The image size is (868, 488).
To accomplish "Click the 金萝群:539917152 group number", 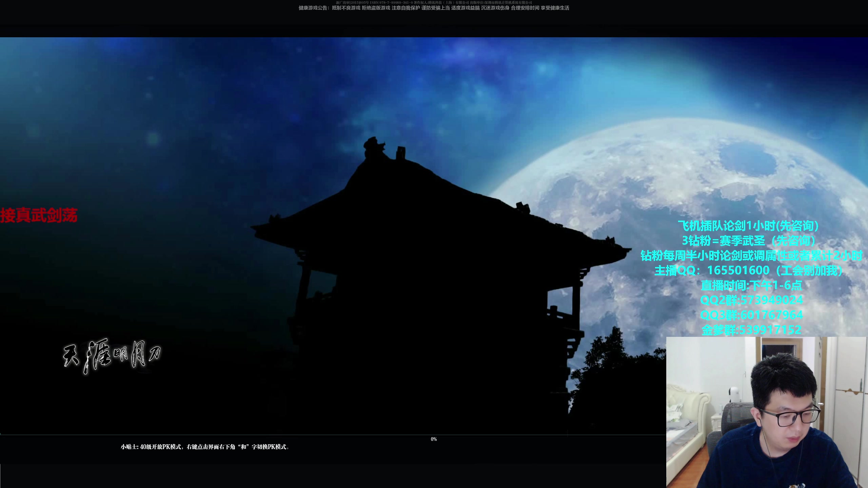I will pos(751,330).
